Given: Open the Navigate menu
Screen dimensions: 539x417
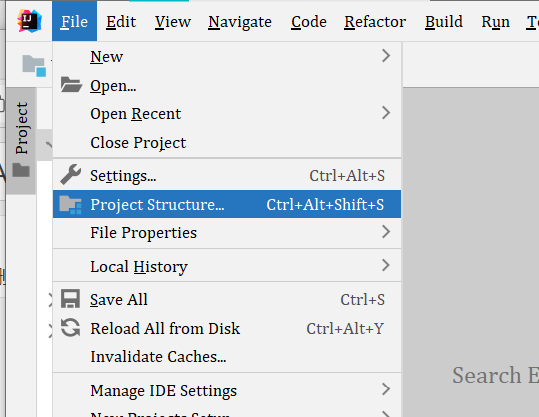Looking at the screenshot, I should tap(240, 22).
